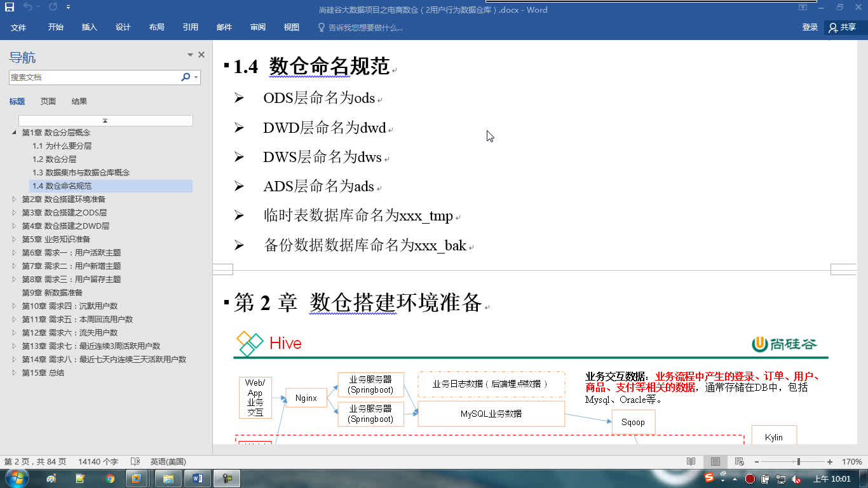Switch to the 视图 ribbon tab
The height and width of the screenshot is (488, 868).
(x=292, y=27)
